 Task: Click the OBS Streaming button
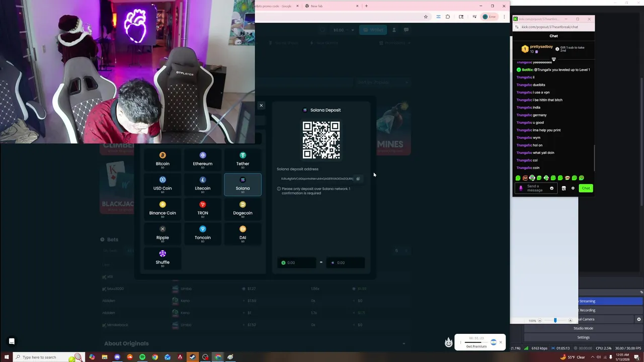tap(610, 301)
